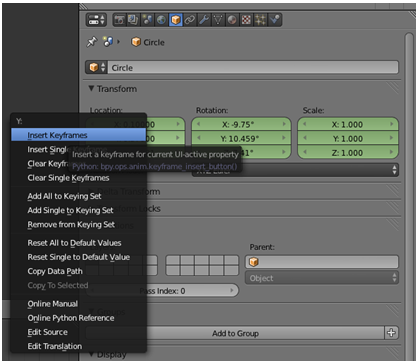Increase Rotation X with its right arrow
This screenshot has height=363, width=418.
(x=284, y=124)
